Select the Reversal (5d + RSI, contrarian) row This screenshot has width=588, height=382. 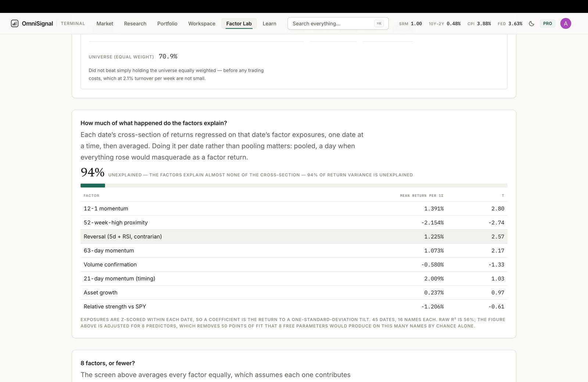point(294,236)
